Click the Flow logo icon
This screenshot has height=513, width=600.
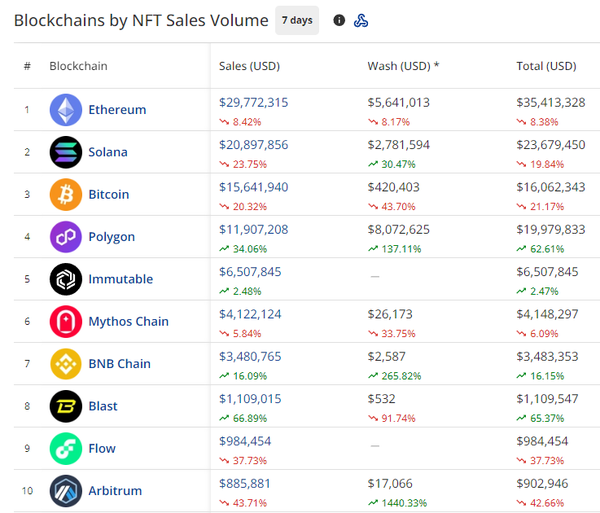66,448
